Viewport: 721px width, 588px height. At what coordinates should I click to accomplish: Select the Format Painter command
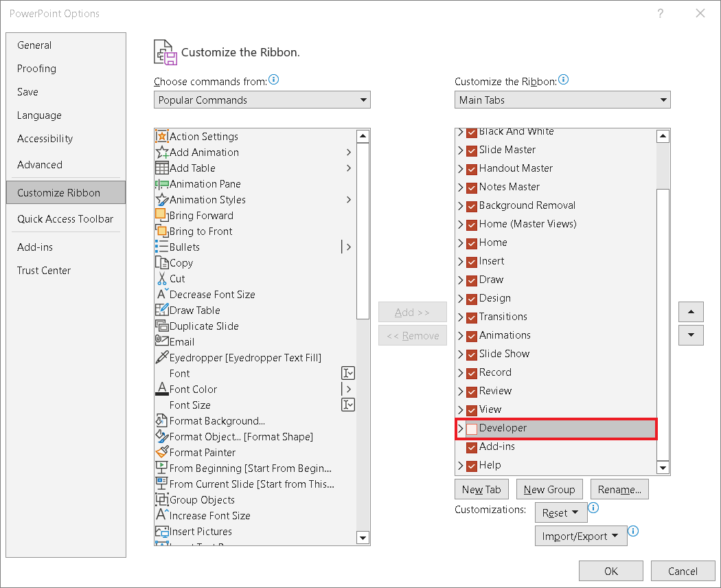click(x=198, y=452)
